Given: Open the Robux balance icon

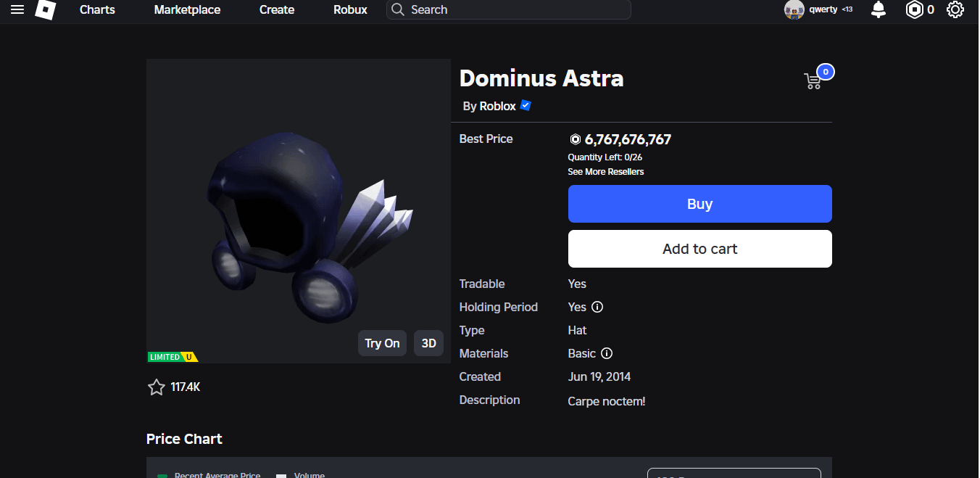Looking at the screenshot, I should pos(915,9).
